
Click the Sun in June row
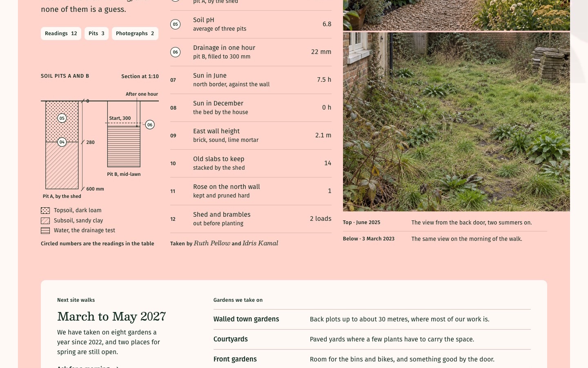251,80
